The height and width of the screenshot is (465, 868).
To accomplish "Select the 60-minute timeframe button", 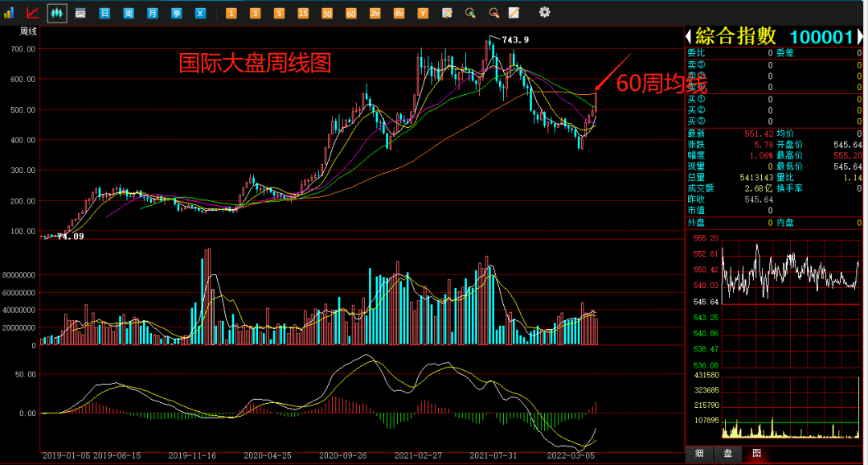I will (351, 13).
